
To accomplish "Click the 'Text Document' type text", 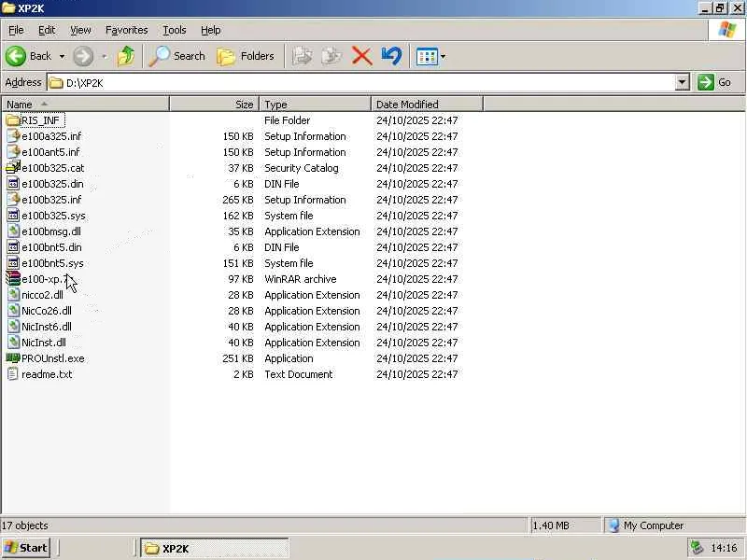I will (299, 374).
